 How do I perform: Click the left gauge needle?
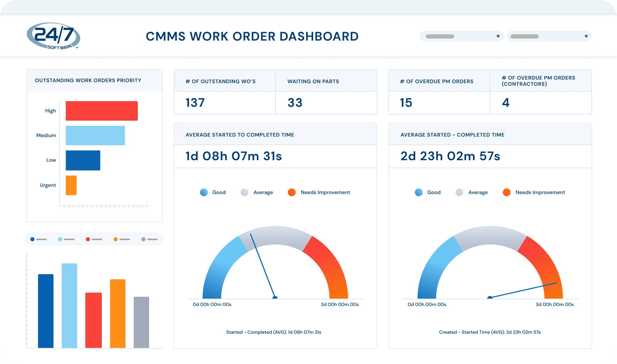click(x=263, y=265)
